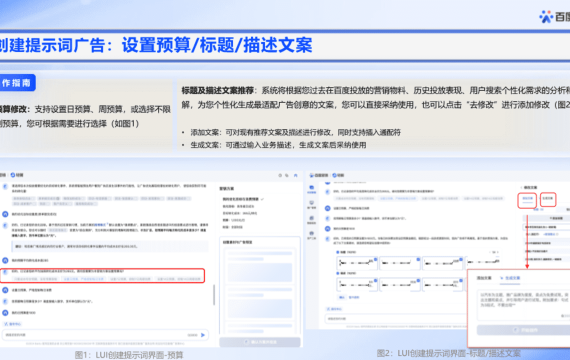Focus the business description textarea in popup

(523, 305)
